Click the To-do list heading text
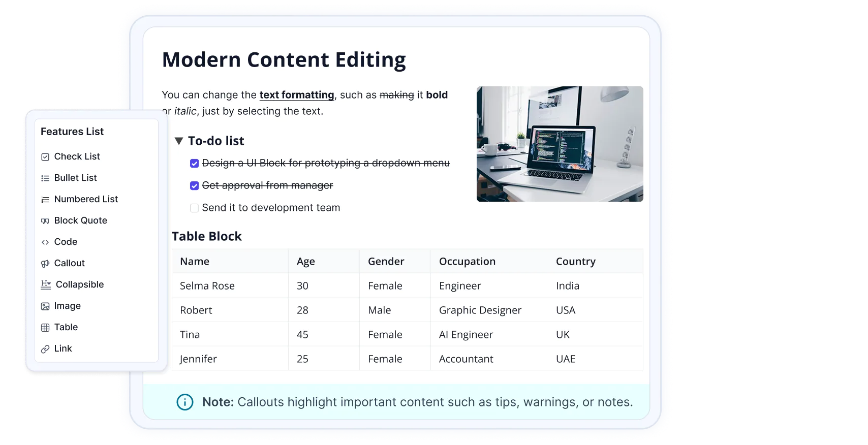The height and width of the screenshot is (445, 868). [x=216, y=141]
